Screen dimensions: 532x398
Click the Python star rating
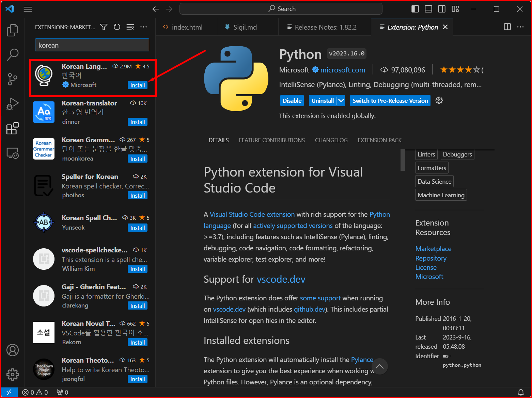pos(460,70)
